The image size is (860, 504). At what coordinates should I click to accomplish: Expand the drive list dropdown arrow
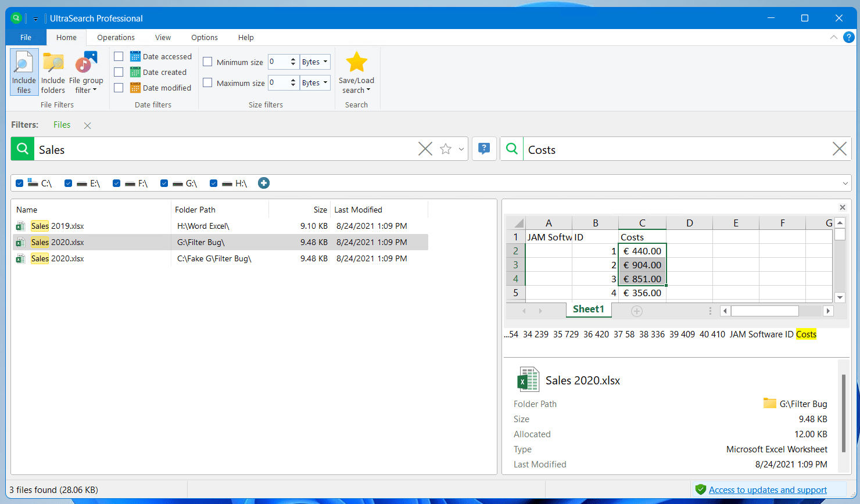pos(845,183)
